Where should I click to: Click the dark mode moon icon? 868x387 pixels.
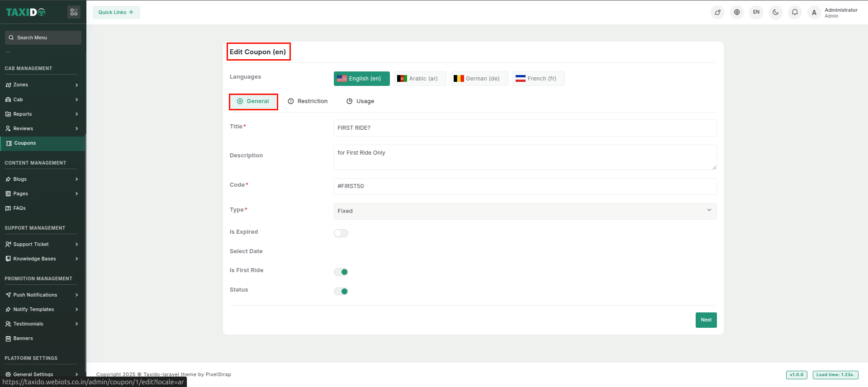pyautogui.click(x=775, y=12)
